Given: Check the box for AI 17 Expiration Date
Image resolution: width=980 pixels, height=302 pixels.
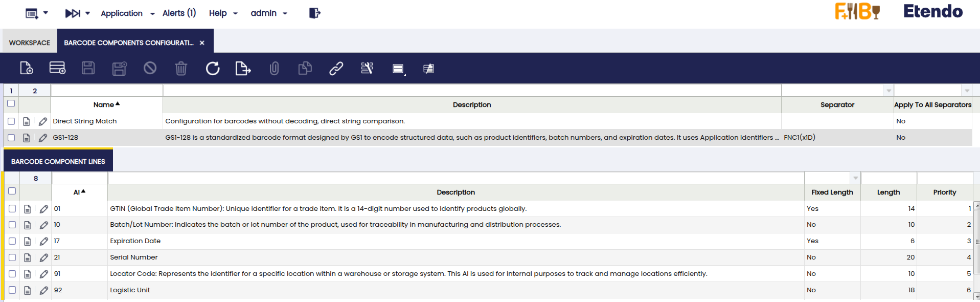Looking at the screenshot, I should (x=12, y=241).
